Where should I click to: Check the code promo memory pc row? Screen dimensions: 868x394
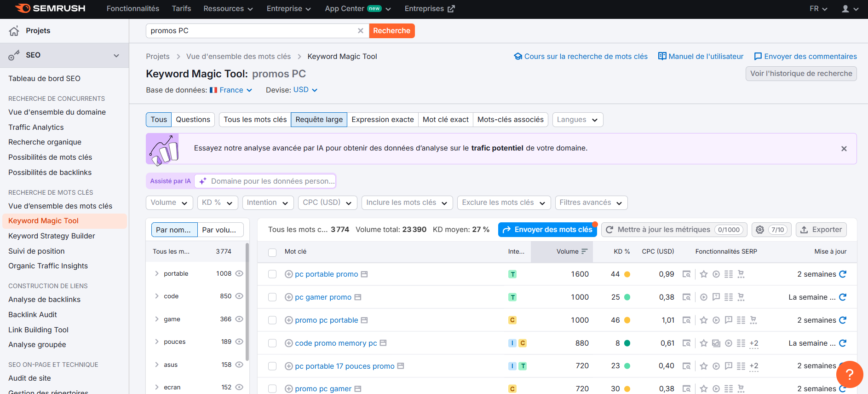click(272, 343)
